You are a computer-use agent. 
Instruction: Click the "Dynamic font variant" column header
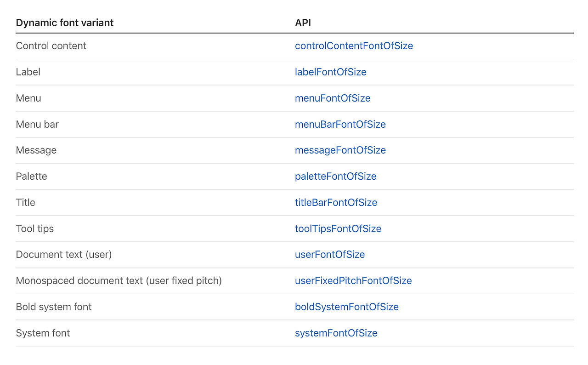pos(65,23)
